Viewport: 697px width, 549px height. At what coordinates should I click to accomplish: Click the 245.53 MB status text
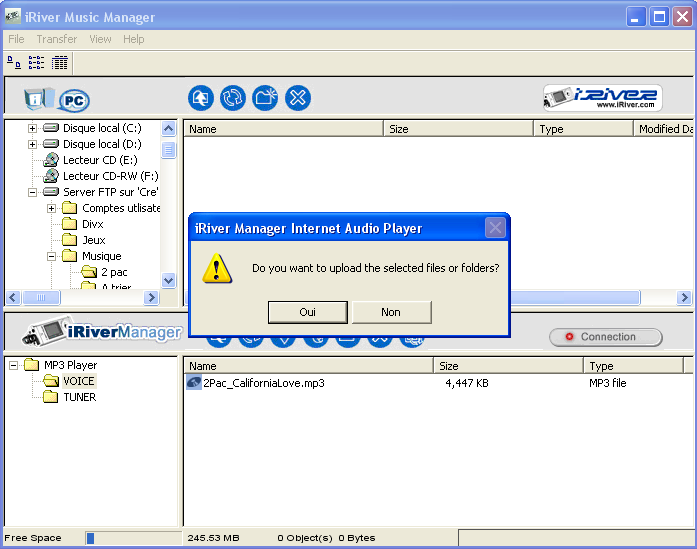coord(213,538)
